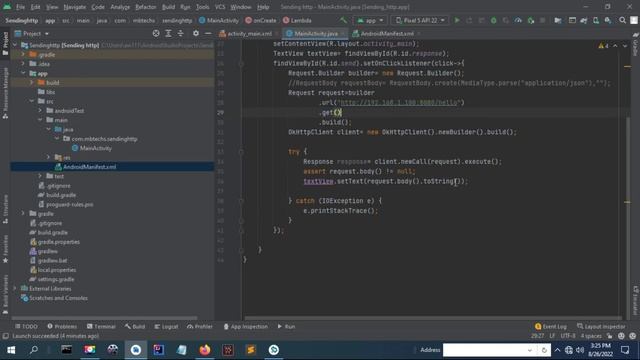Open Windows Start menu
Screen dimensions: 640x360
[x=11, y=350]
